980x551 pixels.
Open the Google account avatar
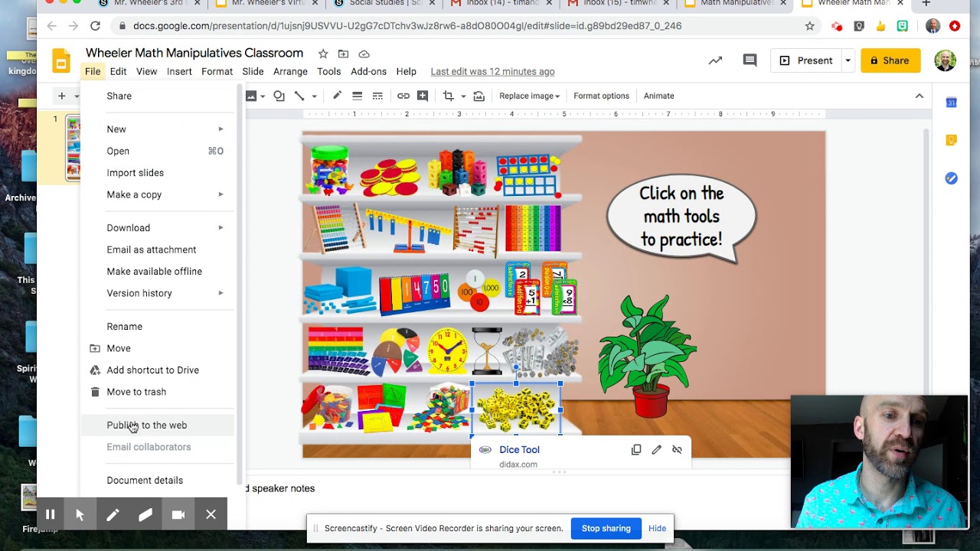(x=945, y=60)
